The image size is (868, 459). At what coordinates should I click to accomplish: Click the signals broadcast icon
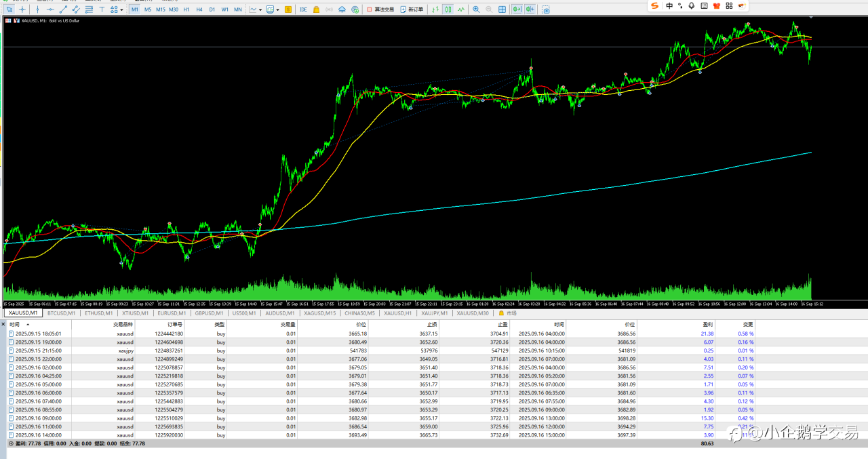(329, 9)
